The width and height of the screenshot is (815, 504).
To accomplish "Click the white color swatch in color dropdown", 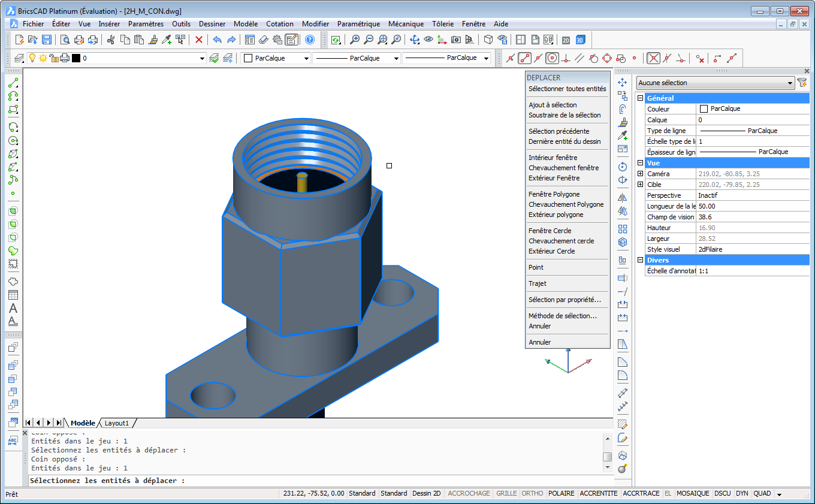I will click(x=248, y=58).
